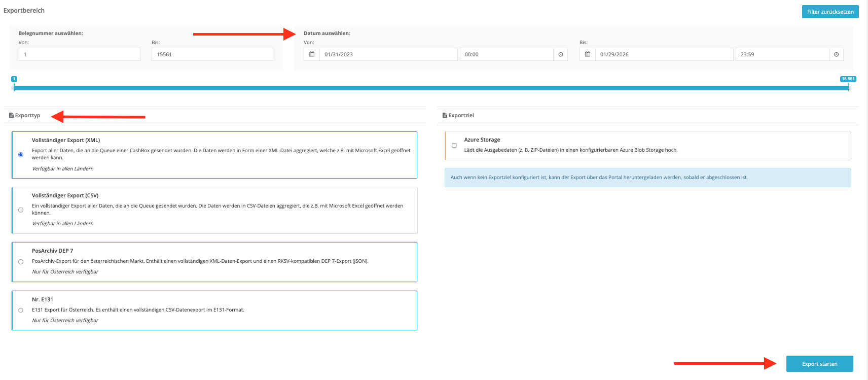This screenshot has width=868, height=380.
Task: Select the Nr. E131 export radio
Action: coord(21,310)
